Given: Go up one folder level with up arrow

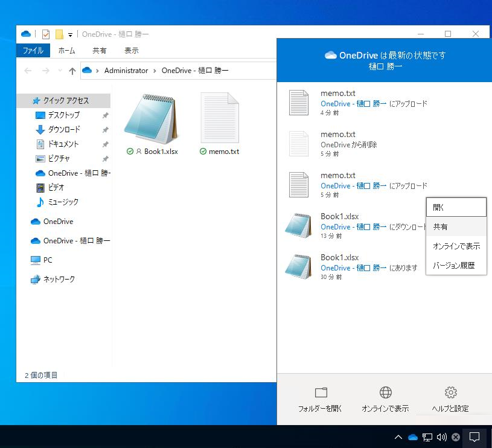Looking at the screenshot, I should 72,71.
